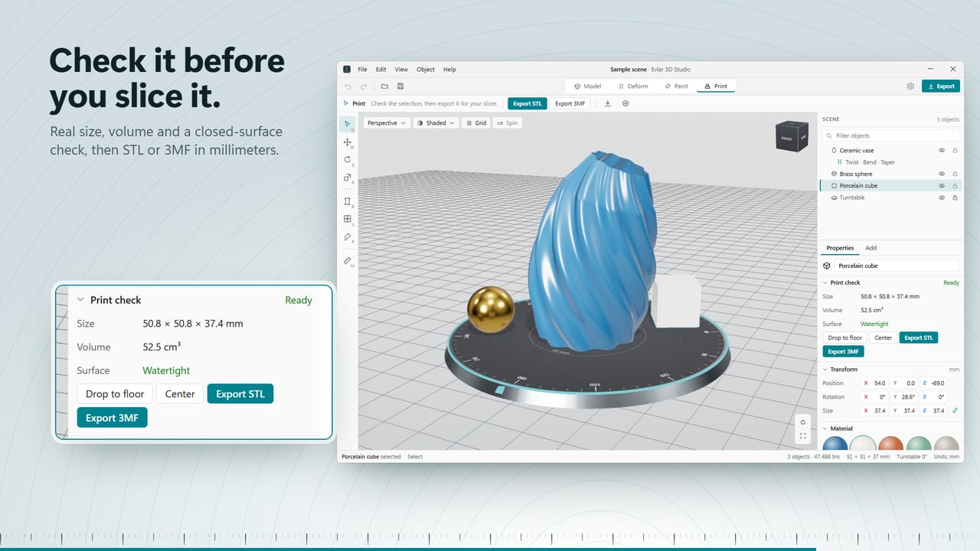Click the Filter objects search field
Image resolution: width=980 pixels, height=551 pixels.
click(x=891, y=135)
